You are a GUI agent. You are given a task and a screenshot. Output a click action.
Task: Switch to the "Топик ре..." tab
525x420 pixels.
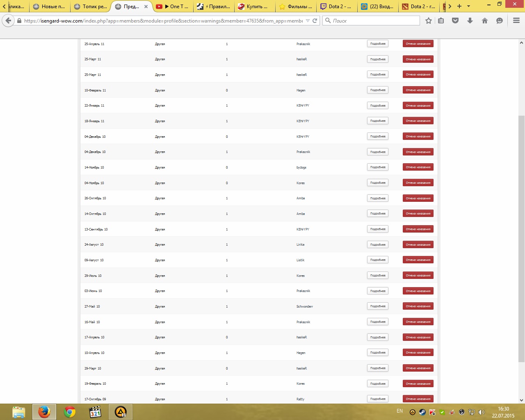90,6
